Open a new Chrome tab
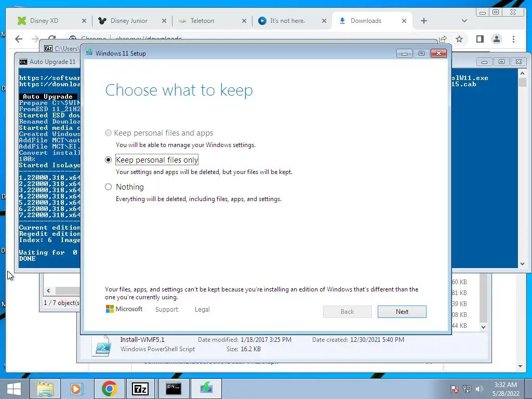The image size is (532, 399). [424, 21]
